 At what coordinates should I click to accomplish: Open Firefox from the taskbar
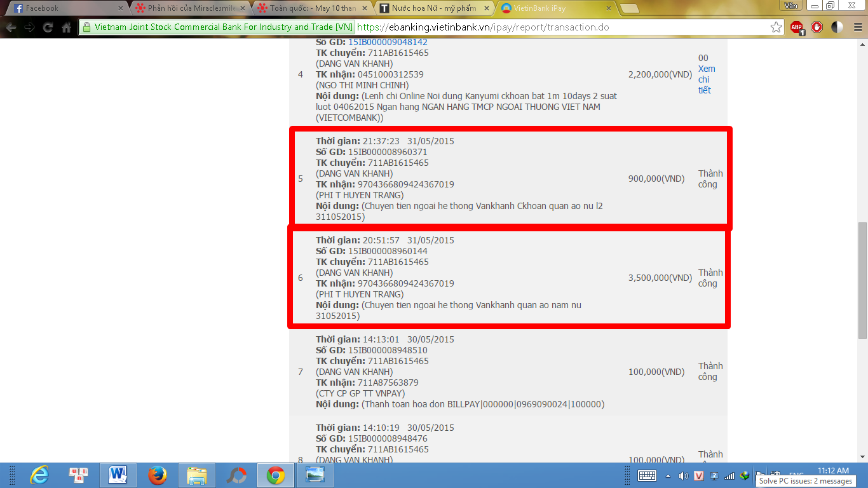tap(157, 475)
